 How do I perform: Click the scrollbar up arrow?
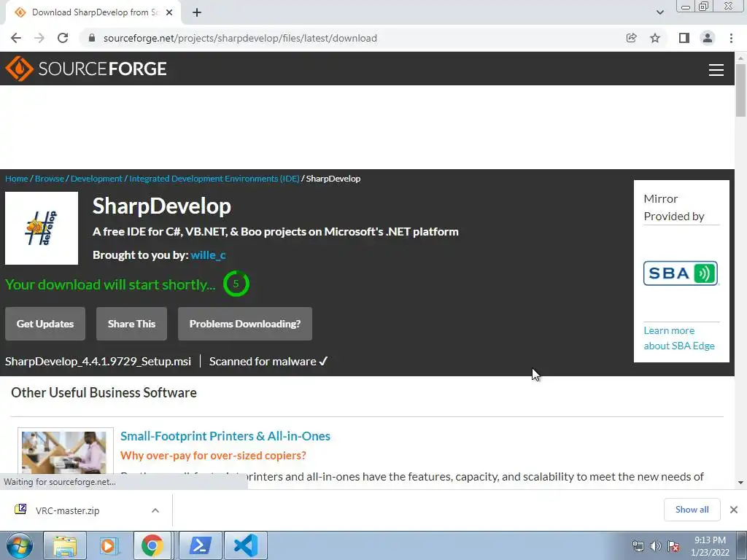[x=740, y=58]
